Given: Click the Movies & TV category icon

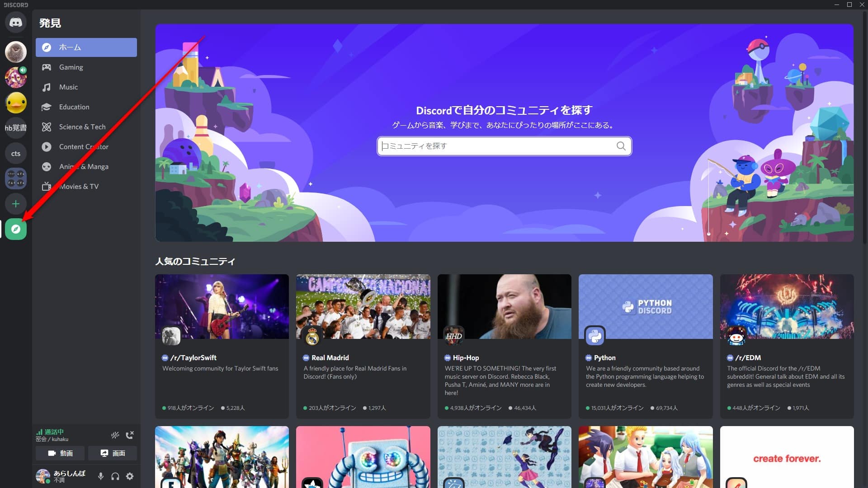Looking at the screenshot, I should click(x=47, y=186).
